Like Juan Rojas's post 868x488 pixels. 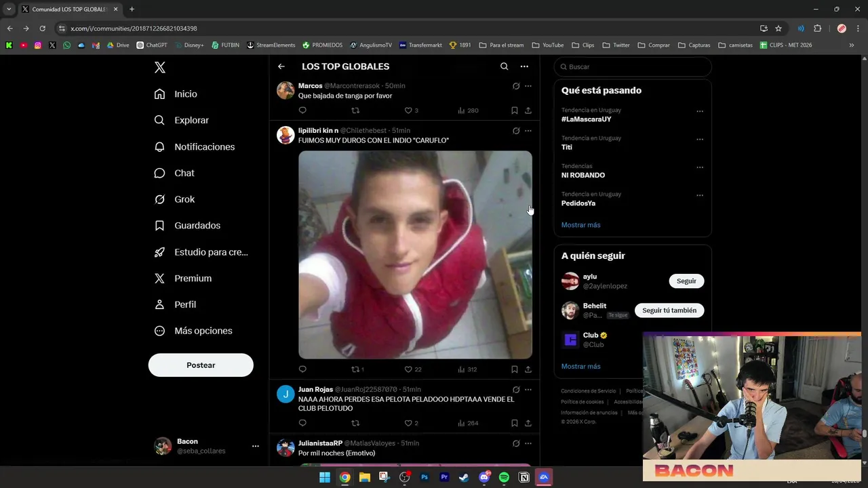point(411,423)
